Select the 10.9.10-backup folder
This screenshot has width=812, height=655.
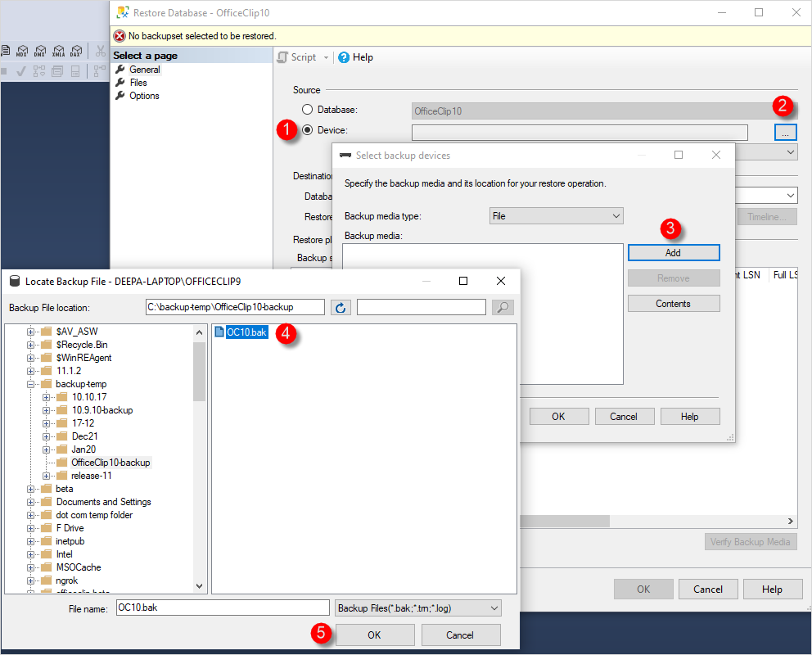pyautogui.click(x=102, y=410)
